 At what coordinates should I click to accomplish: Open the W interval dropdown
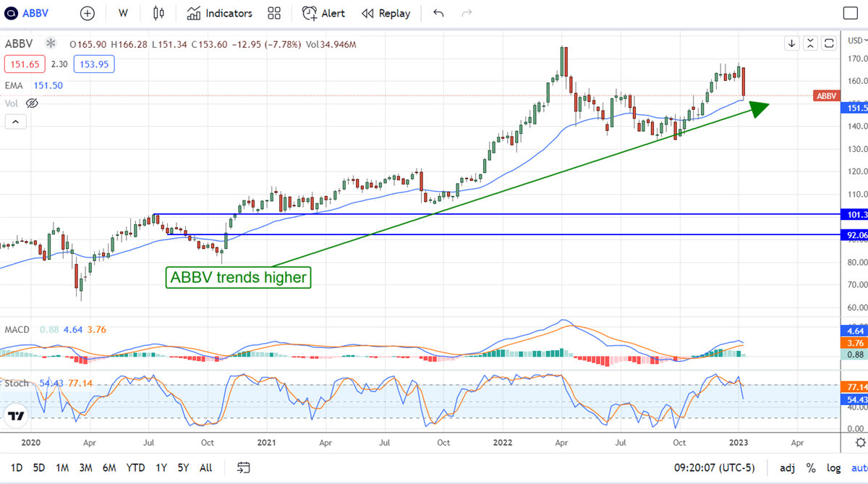[123, 13]
